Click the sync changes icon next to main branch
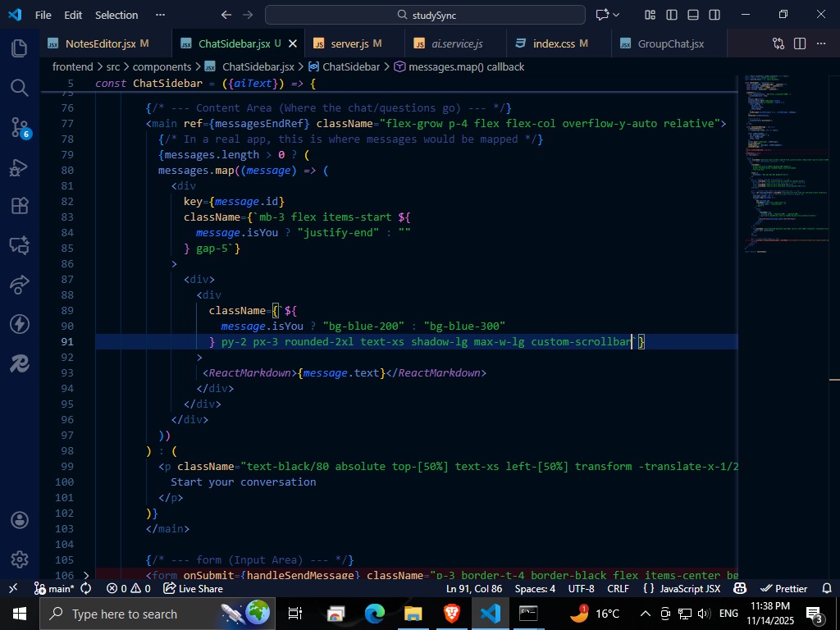This screenshot has height=630, width=840. point(87,588)
